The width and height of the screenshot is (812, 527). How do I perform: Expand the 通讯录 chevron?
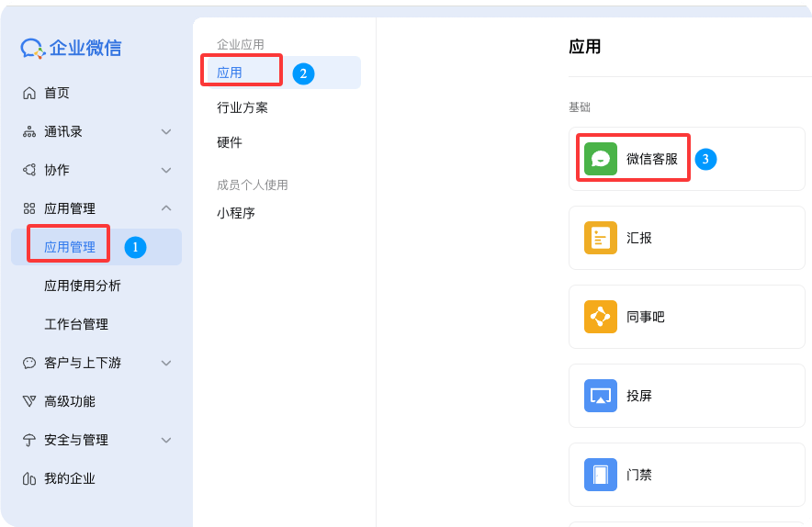[x=166, y=131]
